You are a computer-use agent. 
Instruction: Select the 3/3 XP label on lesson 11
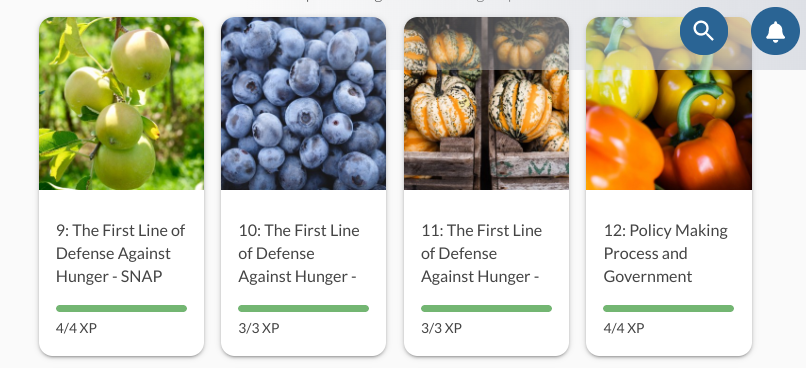441,328
